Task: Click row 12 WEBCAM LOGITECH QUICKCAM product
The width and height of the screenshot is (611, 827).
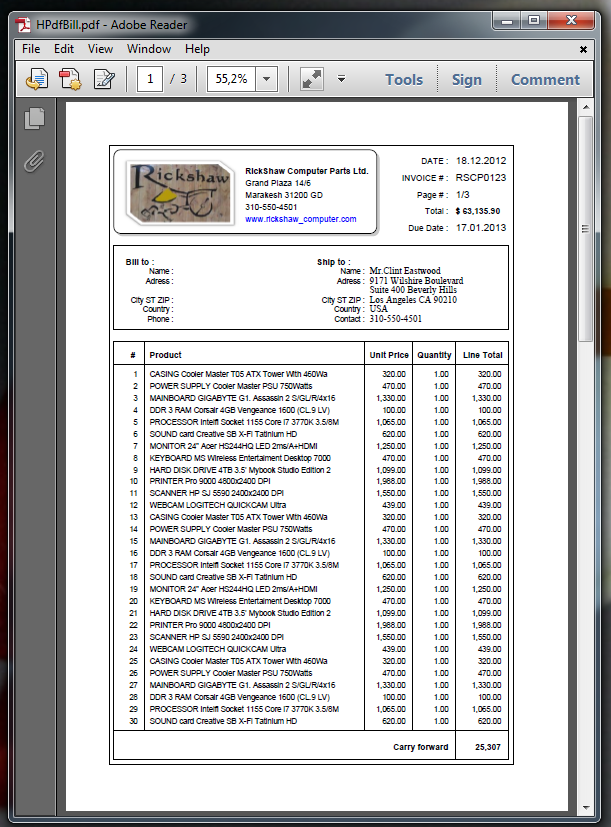Action: pyautogui.click(x=217, y=505)
